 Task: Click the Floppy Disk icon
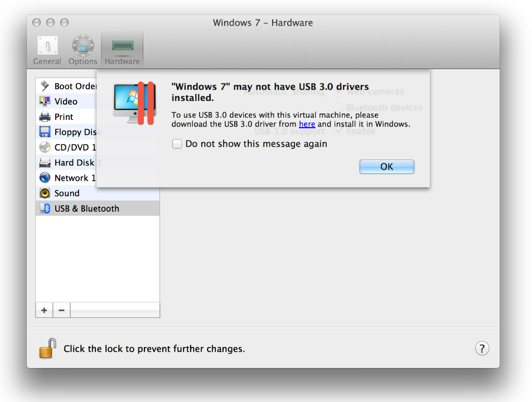point(45,132)
